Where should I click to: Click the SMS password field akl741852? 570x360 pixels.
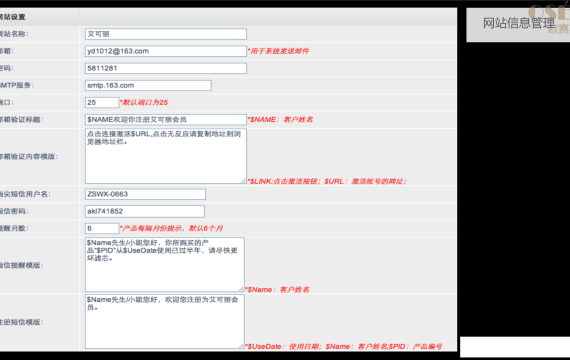click(145, 211)
